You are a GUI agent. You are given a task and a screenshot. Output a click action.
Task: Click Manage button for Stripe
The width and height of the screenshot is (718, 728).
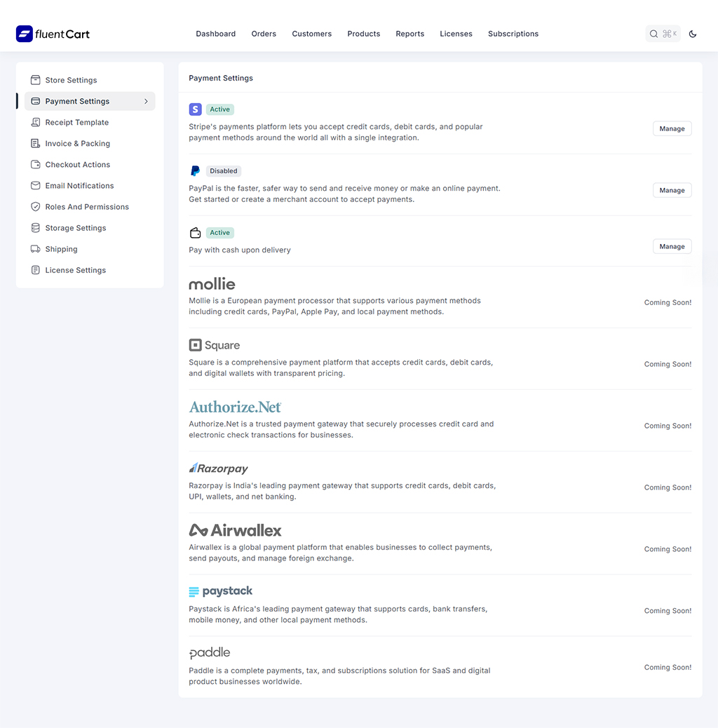[672, 128]
